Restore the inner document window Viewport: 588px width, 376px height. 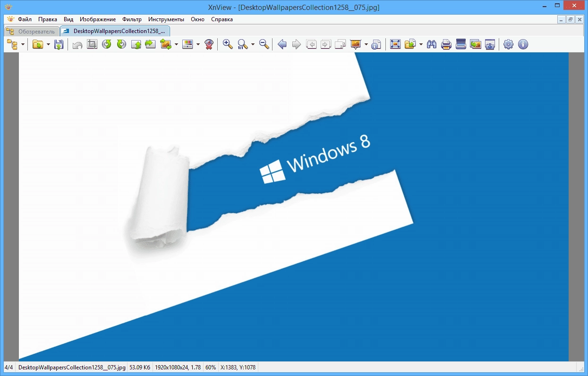(x=571, y=19)
